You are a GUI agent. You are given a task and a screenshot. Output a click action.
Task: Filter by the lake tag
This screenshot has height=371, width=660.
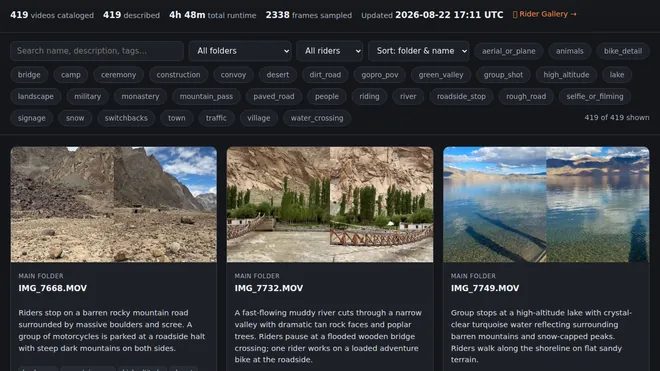click(617, 75)
